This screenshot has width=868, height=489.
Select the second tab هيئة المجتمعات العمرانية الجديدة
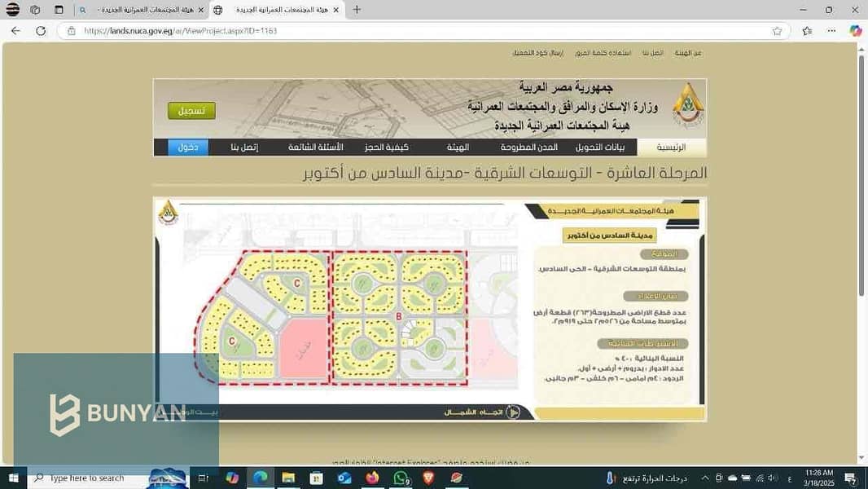point(277,10)
